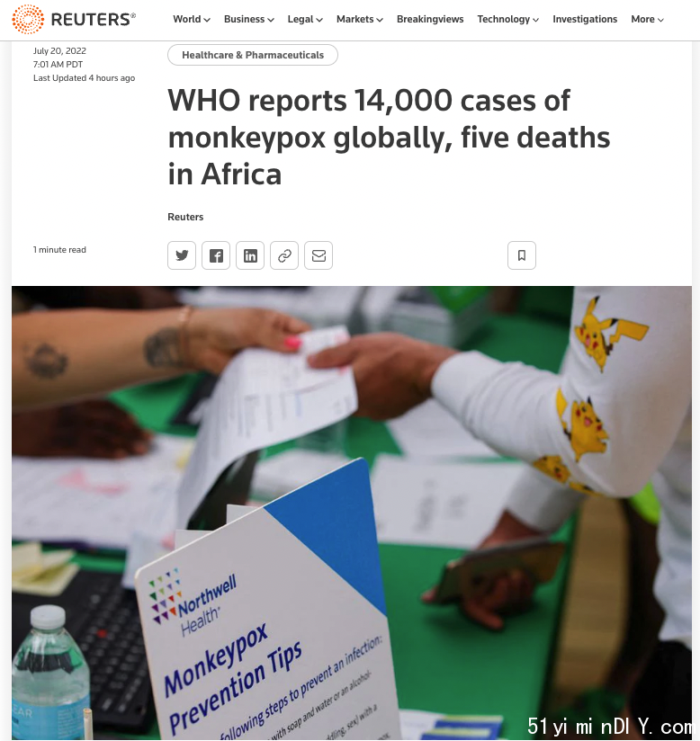Open the Investigations section

tap(585, 20)
